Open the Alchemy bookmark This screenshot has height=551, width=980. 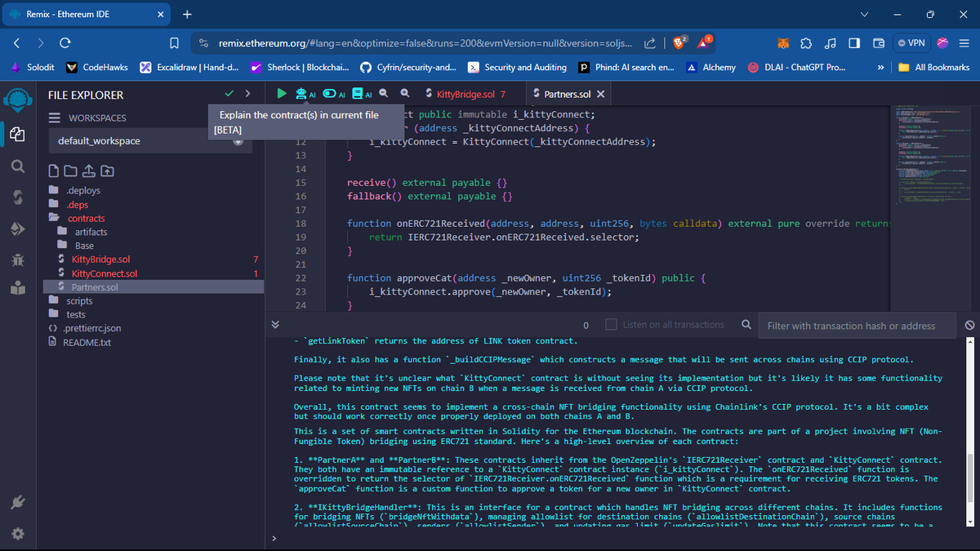tap(710, 67)
